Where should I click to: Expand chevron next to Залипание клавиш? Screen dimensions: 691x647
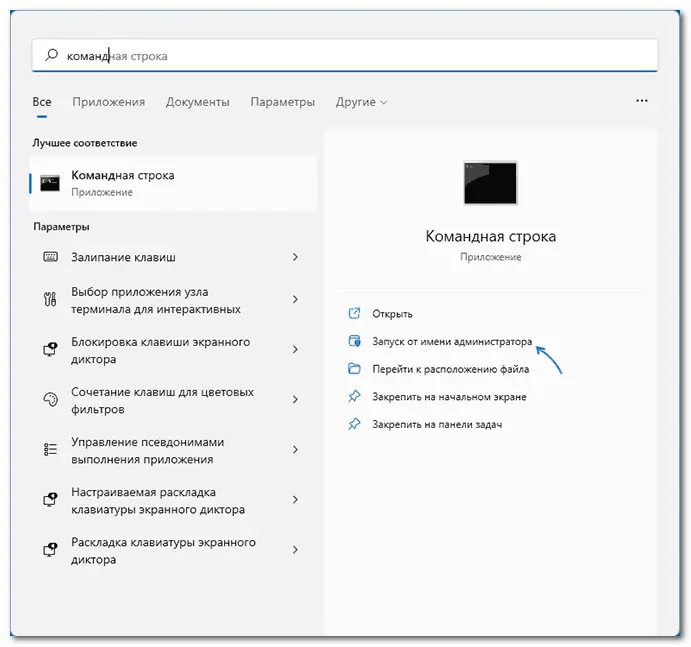[295, 257]
